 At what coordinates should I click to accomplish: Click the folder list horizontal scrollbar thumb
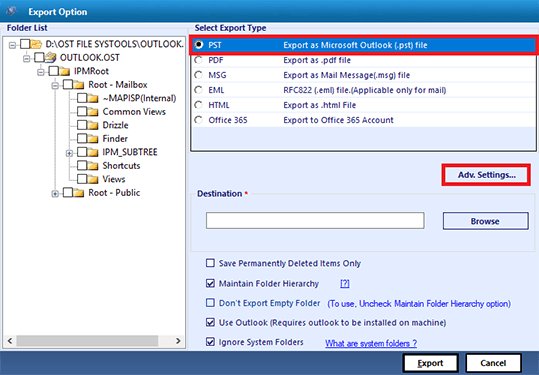87,341
